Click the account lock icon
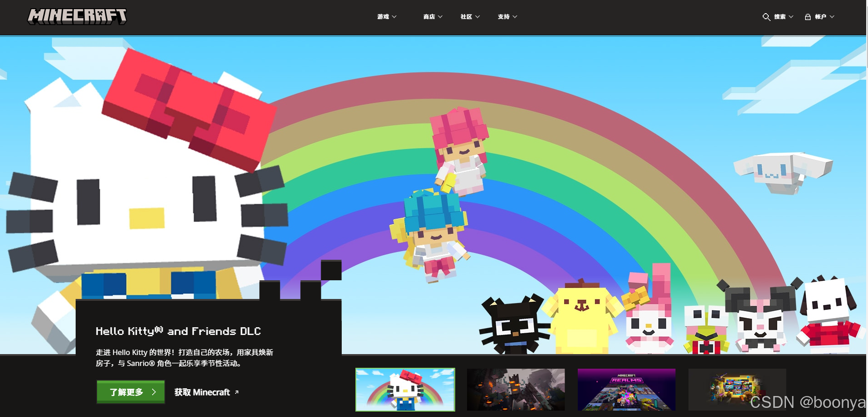868x417 pixels. (808, 17)
